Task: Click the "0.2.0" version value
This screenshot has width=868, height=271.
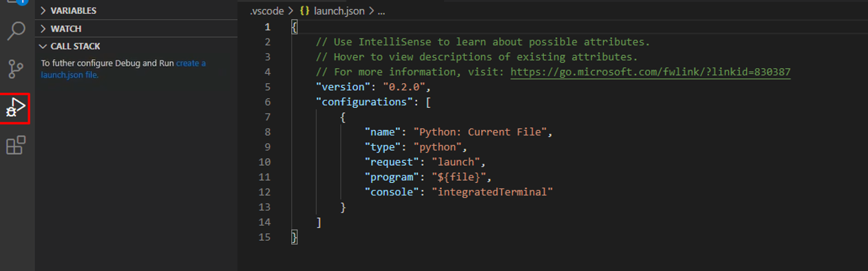Action: 404,87
